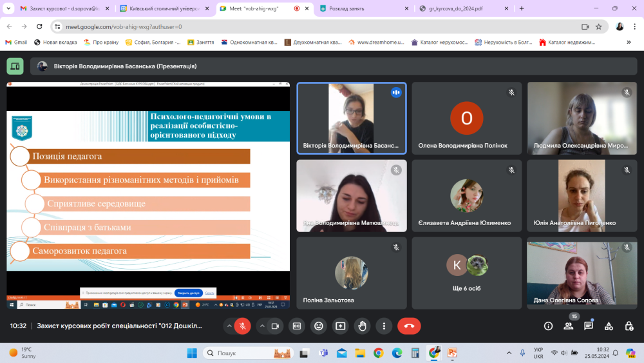The height and width of the screenshot is (363, 644).
Task: Show hidden system tray icons
Action: [x=509, y=353]
